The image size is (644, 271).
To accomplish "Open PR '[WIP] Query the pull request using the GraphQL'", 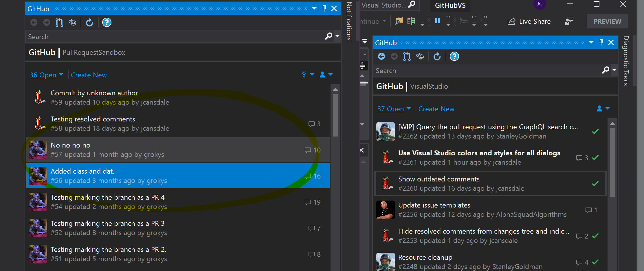I will pos(490,132).
